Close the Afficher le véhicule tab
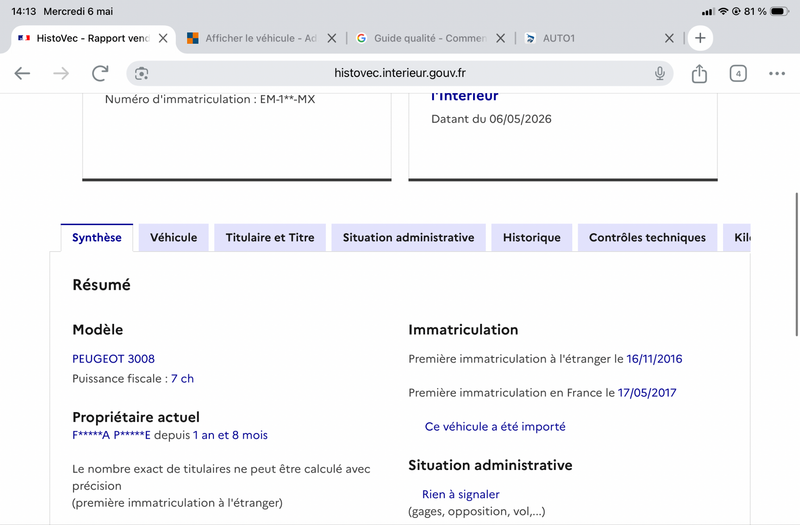 click(332, 38)
